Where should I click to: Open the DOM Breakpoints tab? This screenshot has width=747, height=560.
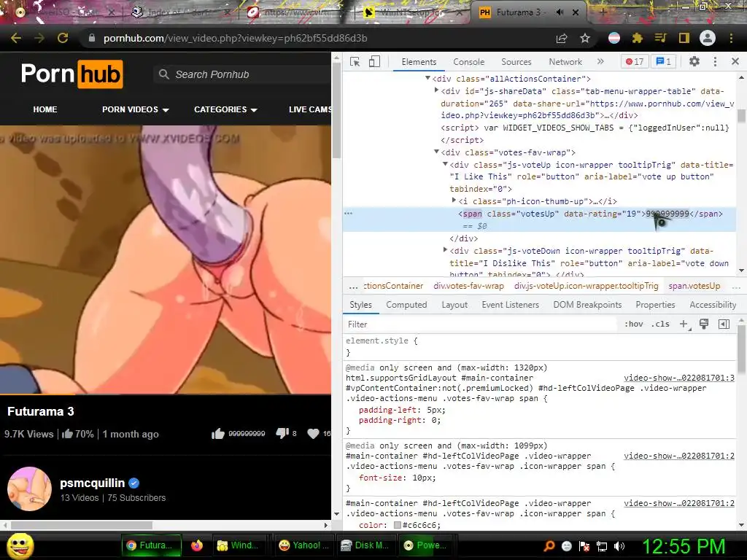click(x=587, y=305)
